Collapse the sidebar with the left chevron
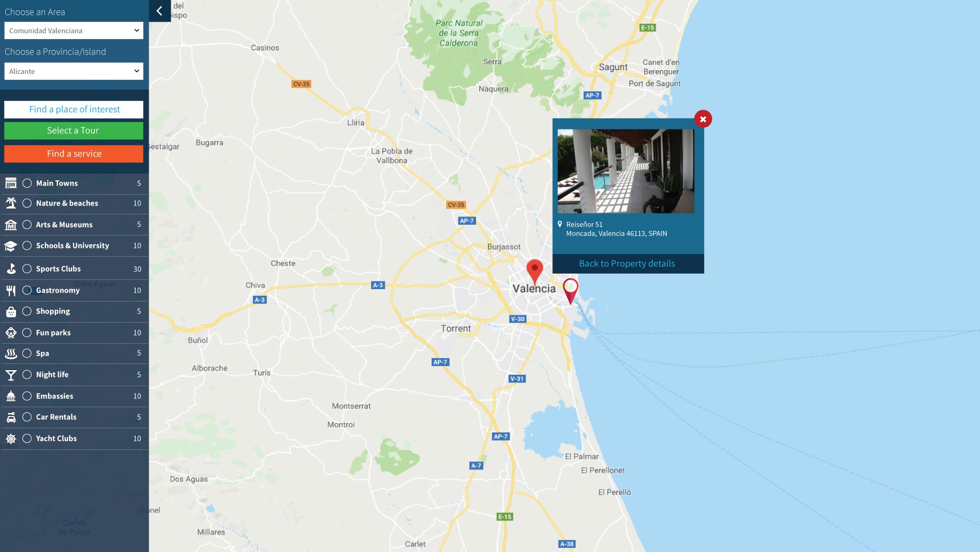 pos(159,11)
